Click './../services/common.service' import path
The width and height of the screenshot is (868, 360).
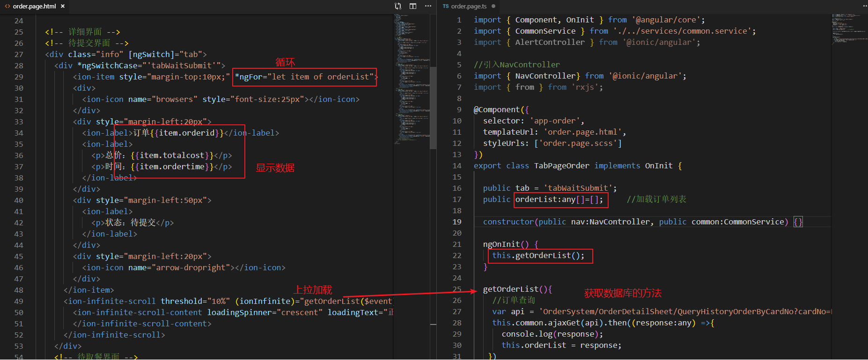[x=683, y=31]
